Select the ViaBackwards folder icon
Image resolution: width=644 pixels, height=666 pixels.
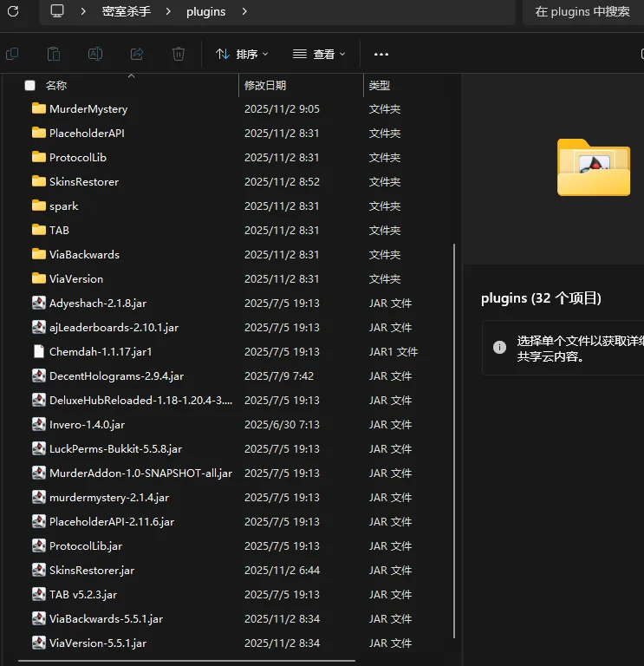[39, 254]
